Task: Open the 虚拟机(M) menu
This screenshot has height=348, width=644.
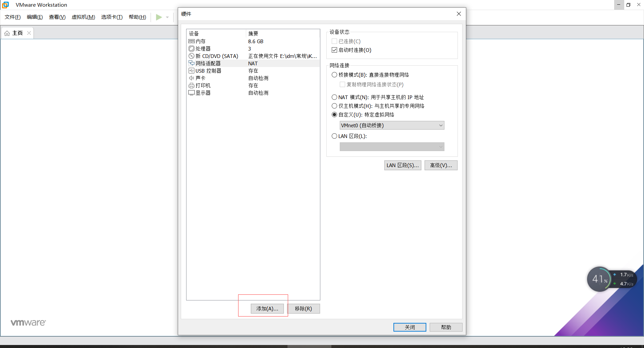Action: point(83,17)
